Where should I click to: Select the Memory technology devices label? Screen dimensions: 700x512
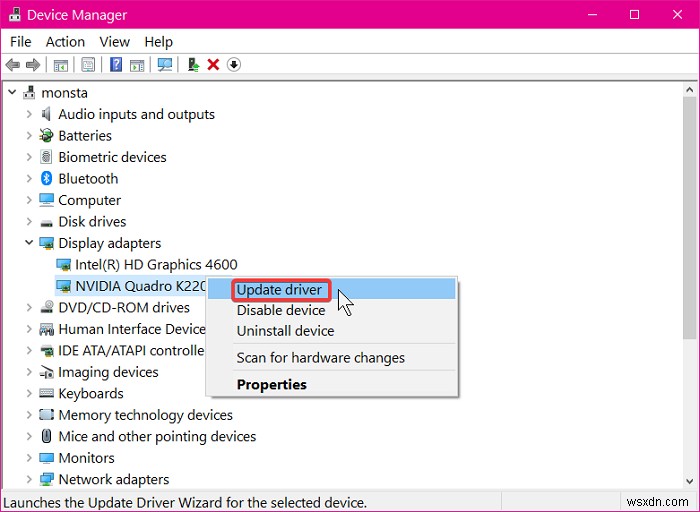point(146,415)
